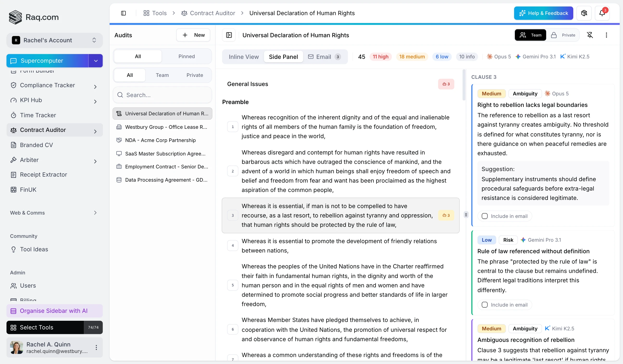The image size is (623, 364).
Task: Switch audit visibility to Team
Action: pos(530,35)
